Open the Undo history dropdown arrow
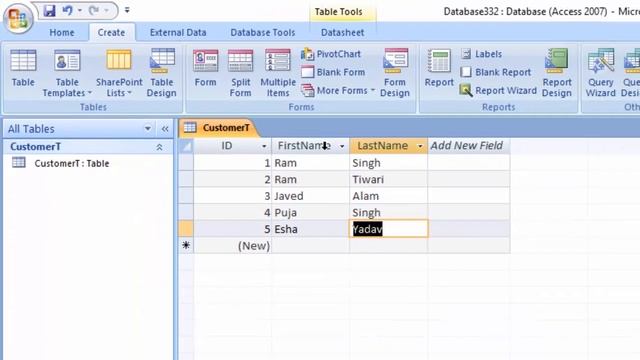640x360 pixels. [80, 11]
